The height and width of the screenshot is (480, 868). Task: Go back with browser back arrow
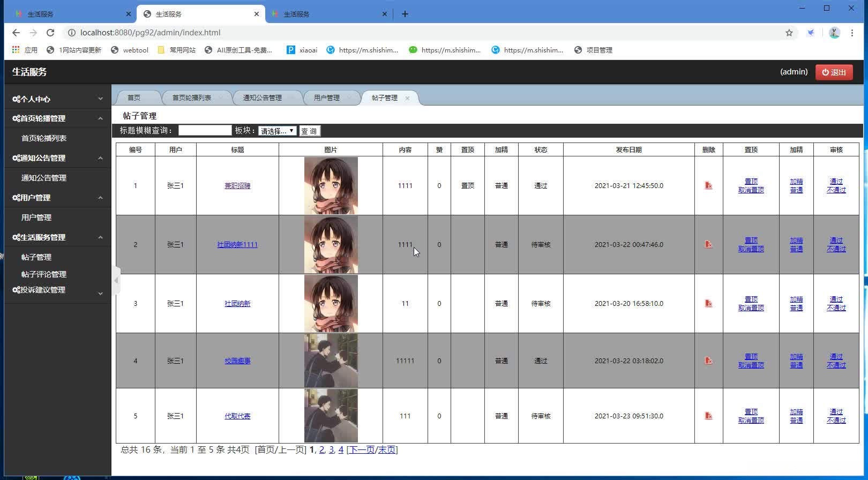pos(16,33)
